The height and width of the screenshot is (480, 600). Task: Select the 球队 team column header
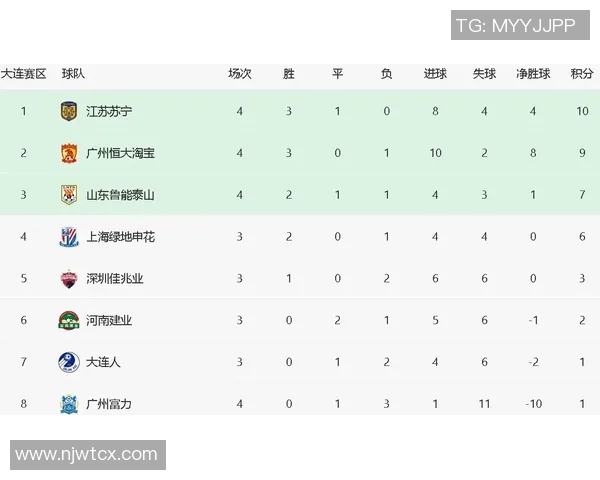[x=73, y=74]
